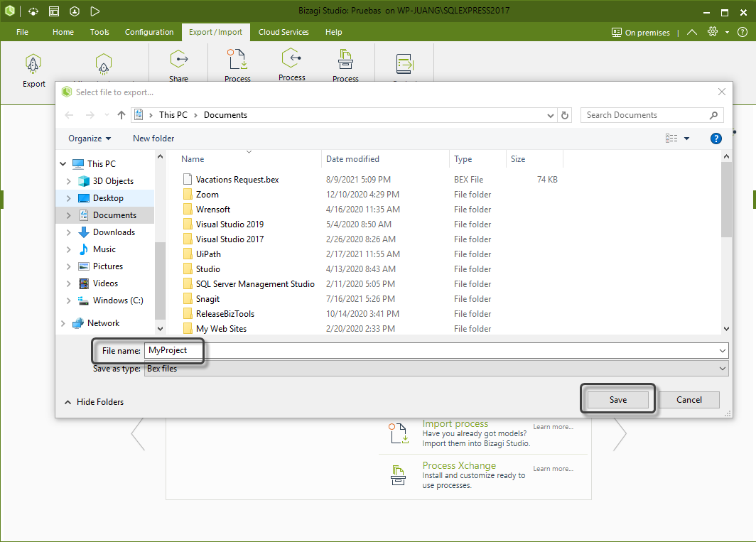Screen dimensions: 756x542
Task: Switch to the Cloud Services tab
Action: tap(283, 32)
